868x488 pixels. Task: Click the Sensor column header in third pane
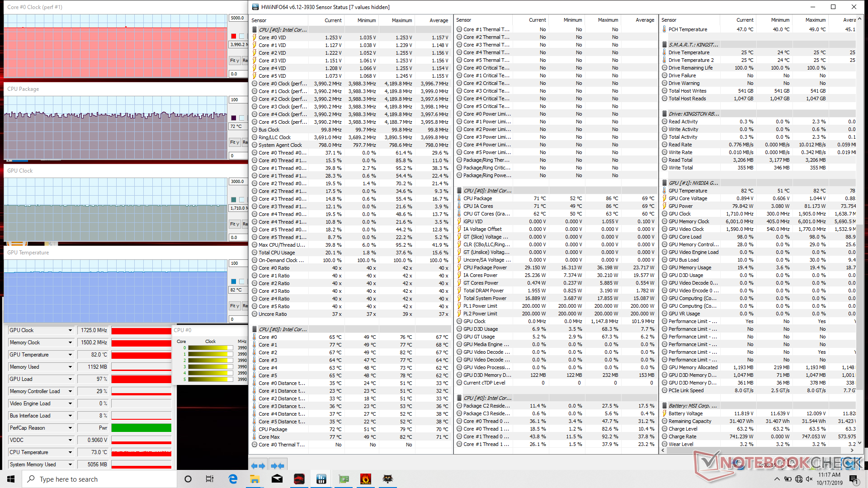click(x=669, y=20)
